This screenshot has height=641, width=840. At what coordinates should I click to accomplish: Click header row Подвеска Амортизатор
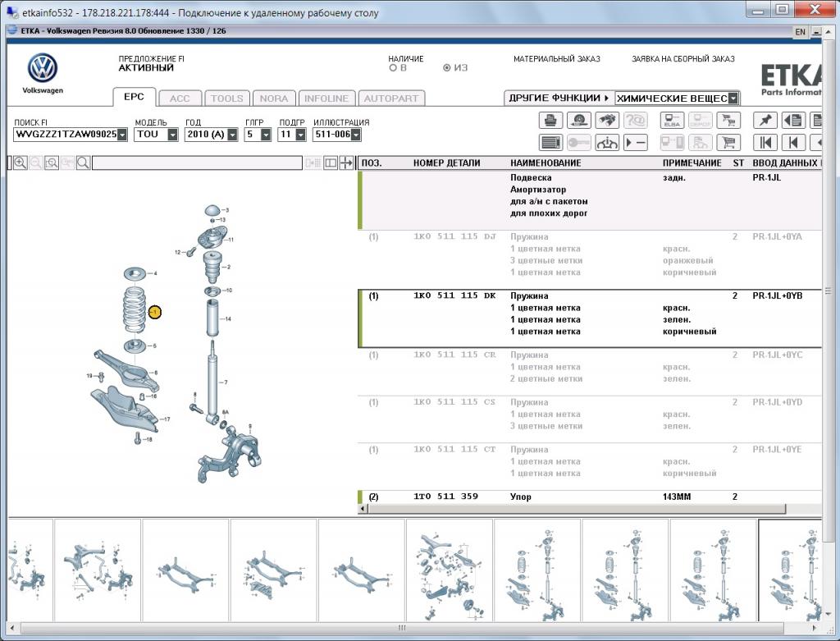tap(589, 200)
